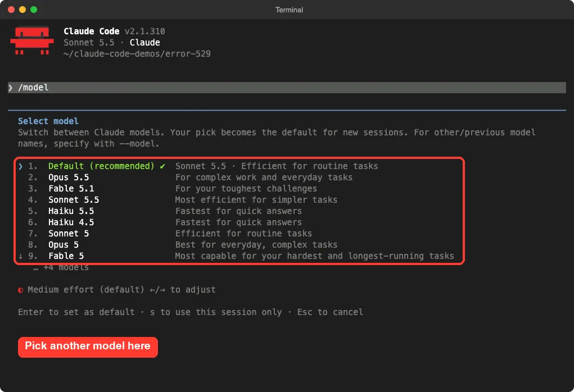Screen dimensions: 574x392
Task: Close the Terminal window with red button
Action: tap(11, 10)
